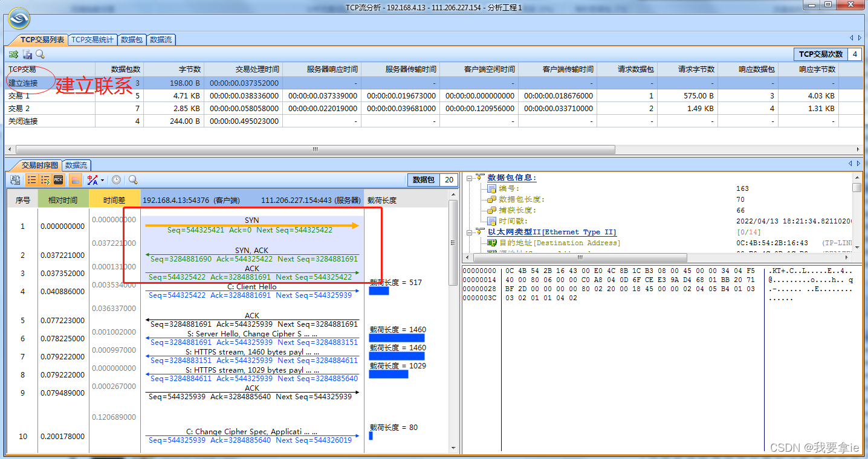This screenshot has width=868, height=459.
Task: Click green locate-transaction arrows icon
Action: pos(13,54)
